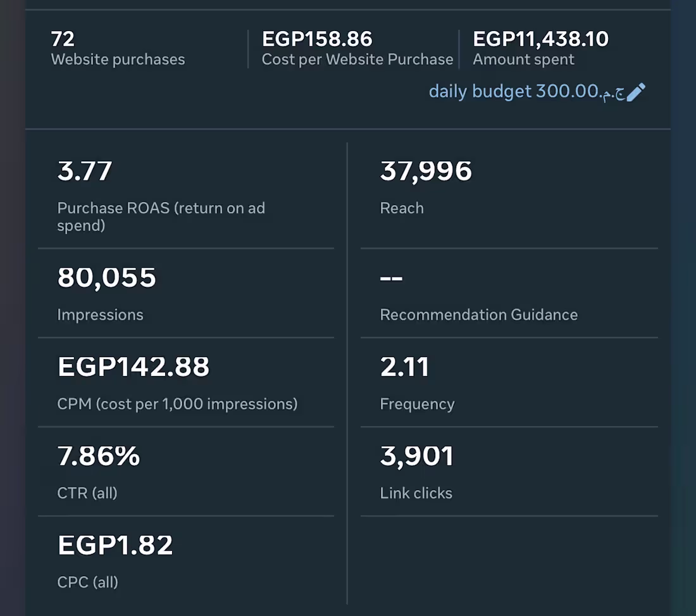The width and height of the screenshot is (696, 616).
Task: Select the Impressions label
Action: [x=101, y=315]
